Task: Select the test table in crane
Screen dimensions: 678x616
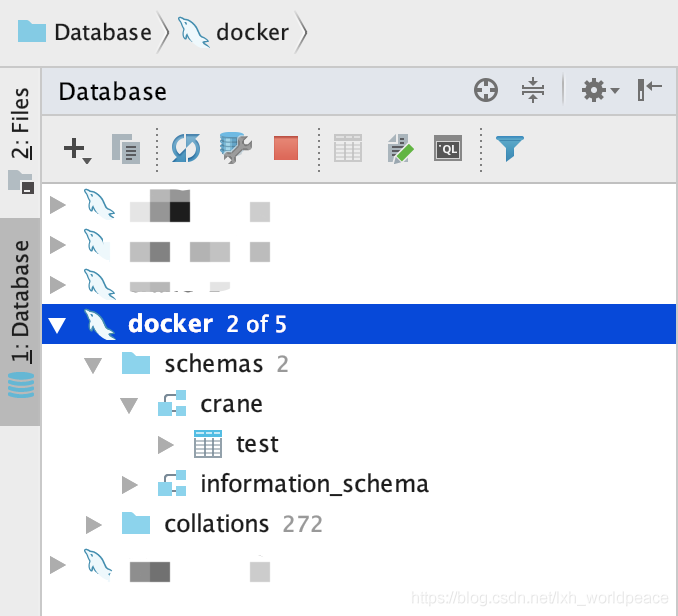Action: pyautogui.click(x=257, y=444)
